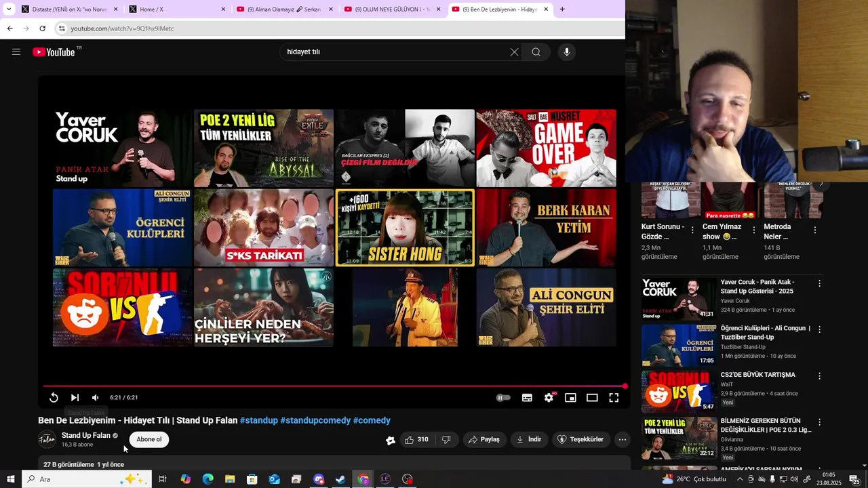Subscribe with the Abone ol button
Image resolution: width=868 pixels, height=488 pixels.
tap(149, 439)
